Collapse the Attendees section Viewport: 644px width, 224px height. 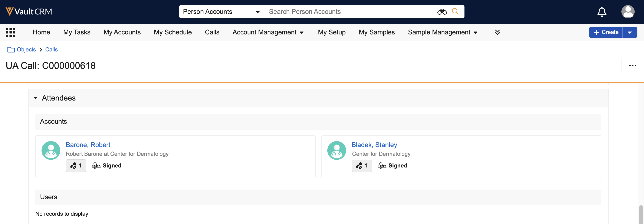coord(36,98)
